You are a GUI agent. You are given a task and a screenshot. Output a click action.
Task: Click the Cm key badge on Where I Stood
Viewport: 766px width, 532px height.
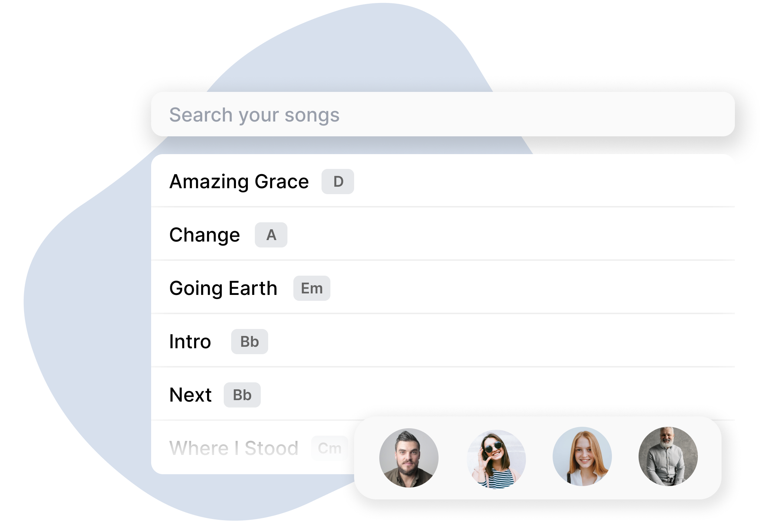pyautogui.click(x=329, y=448)
